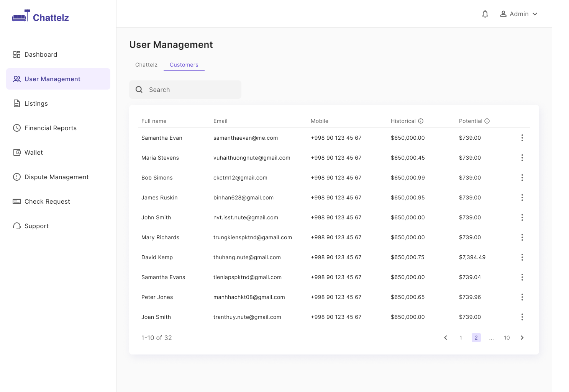569x392 pixels.
Task: Click email thuhang.nute@gmail.com
Action: click(247, 257)
